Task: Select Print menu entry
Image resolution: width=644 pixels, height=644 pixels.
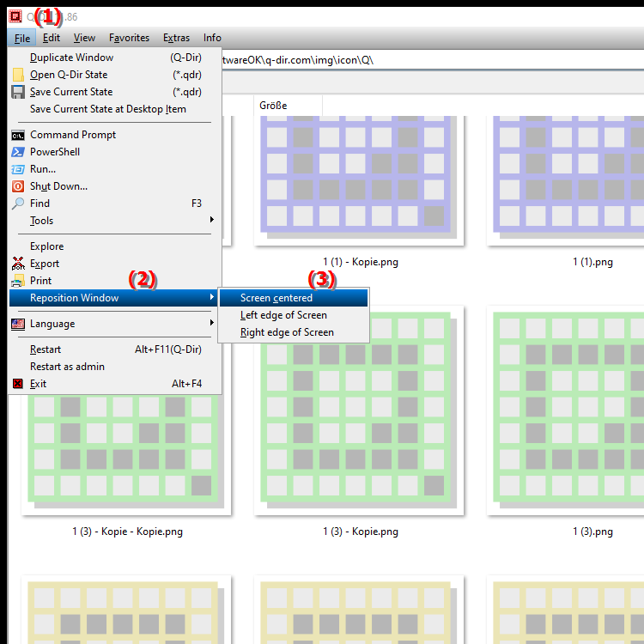Action: point(114,281)
